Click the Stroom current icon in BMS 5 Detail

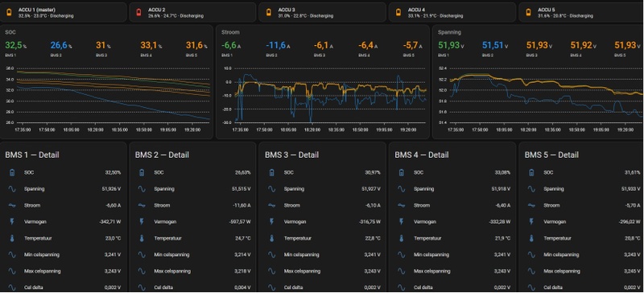click(x=531, y=205)
